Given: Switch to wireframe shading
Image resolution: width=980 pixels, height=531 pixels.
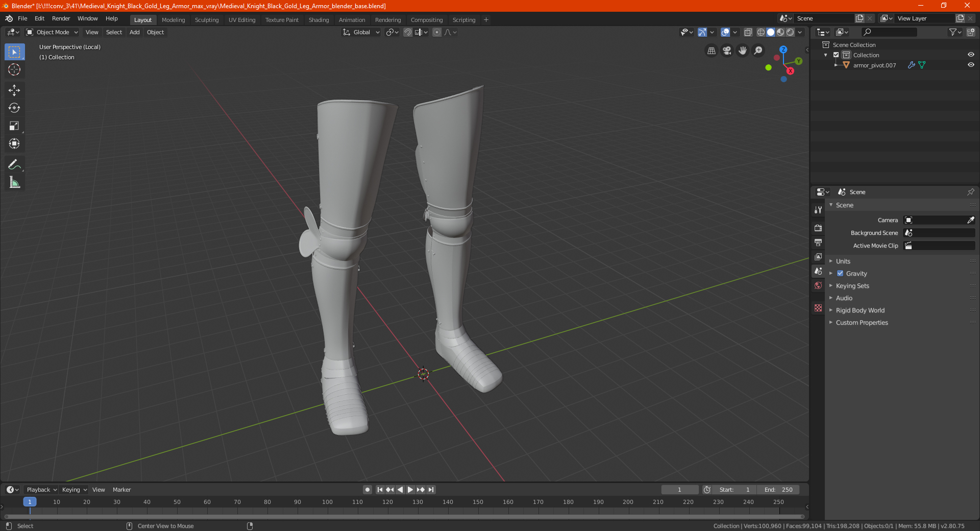Looking at the screenshot, I should (x=761, y=32).
